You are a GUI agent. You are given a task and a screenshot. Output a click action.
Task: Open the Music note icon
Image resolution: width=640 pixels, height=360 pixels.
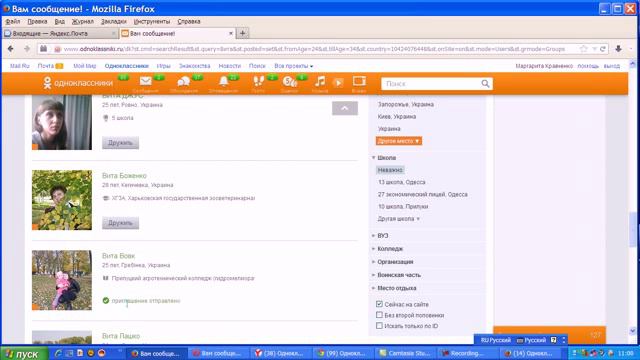pyautogui.click(x=320, y=81)
